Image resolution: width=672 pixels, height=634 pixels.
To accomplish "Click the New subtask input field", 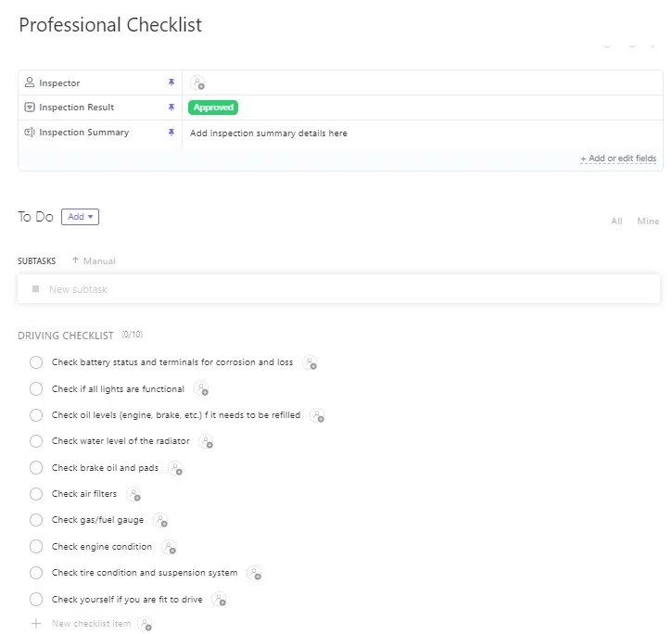I will [338, 289].
